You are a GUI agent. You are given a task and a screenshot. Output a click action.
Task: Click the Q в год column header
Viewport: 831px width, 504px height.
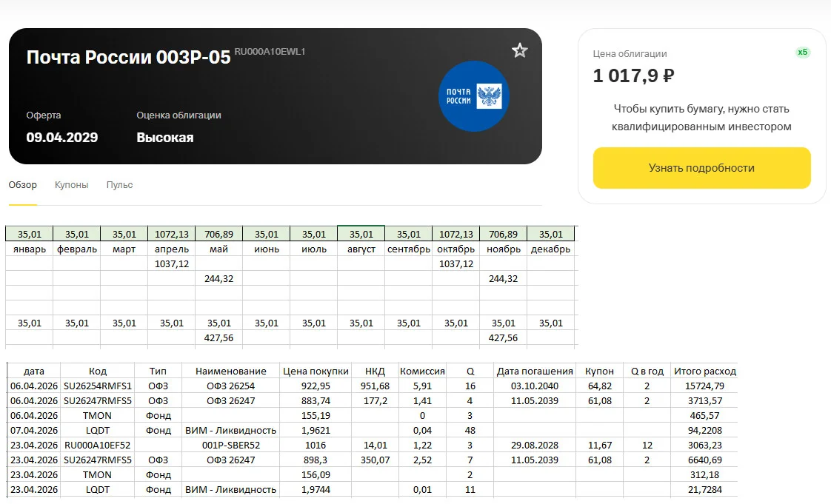tap(647, 371)
